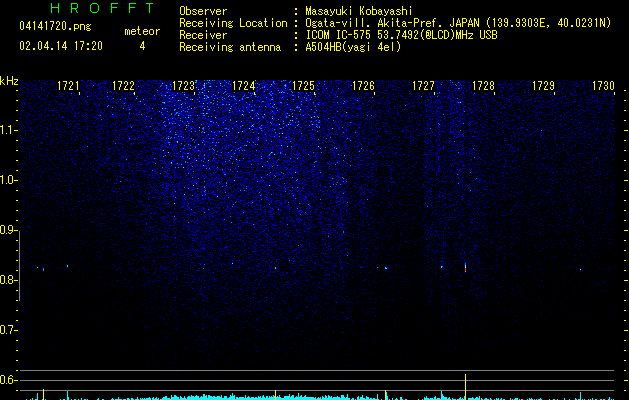Click the red meteor echo near 1728
The image size is (629, 400).
(x=465, y=268)
